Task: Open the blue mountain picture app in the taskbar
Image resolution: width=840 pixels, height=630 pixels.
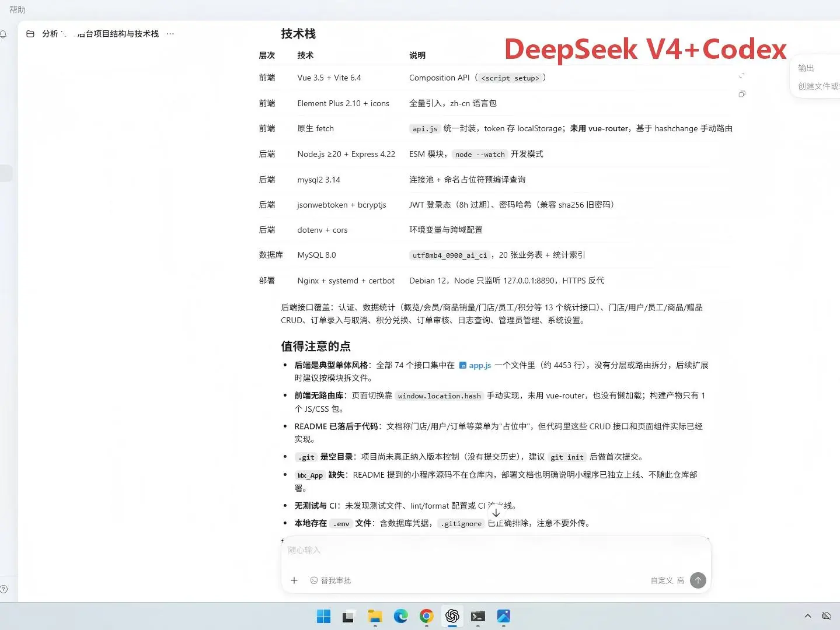Action: coord(504,616)
